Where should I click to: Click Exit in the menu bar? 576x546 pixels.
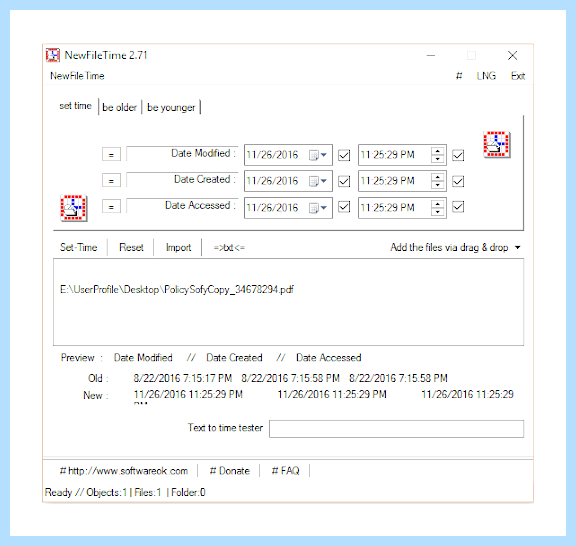[x=518, y=76]
